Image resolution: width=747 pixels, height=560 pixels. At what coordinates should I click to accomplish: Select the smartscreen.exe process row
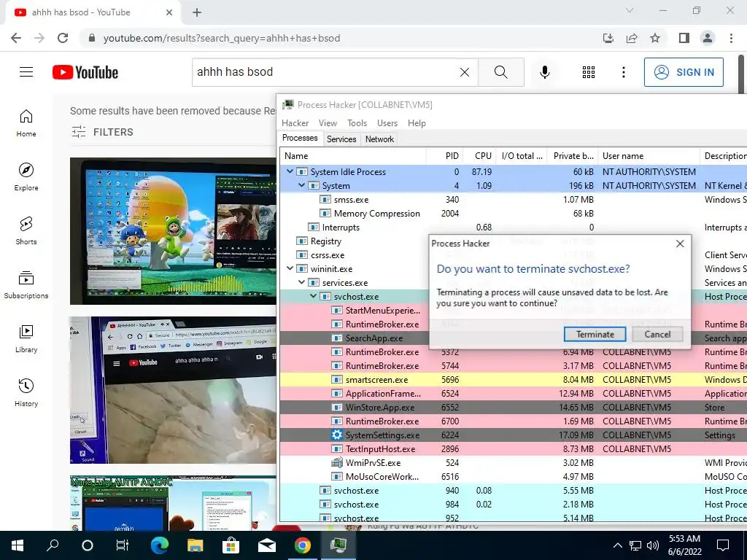[513, 379]
